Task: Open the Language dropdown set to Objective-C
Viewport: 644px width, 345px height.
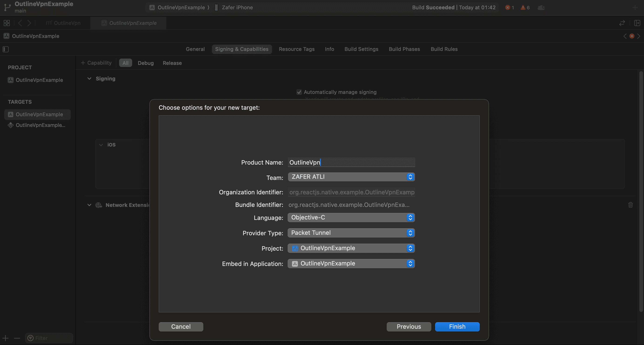Action: [x=351, y=218]
